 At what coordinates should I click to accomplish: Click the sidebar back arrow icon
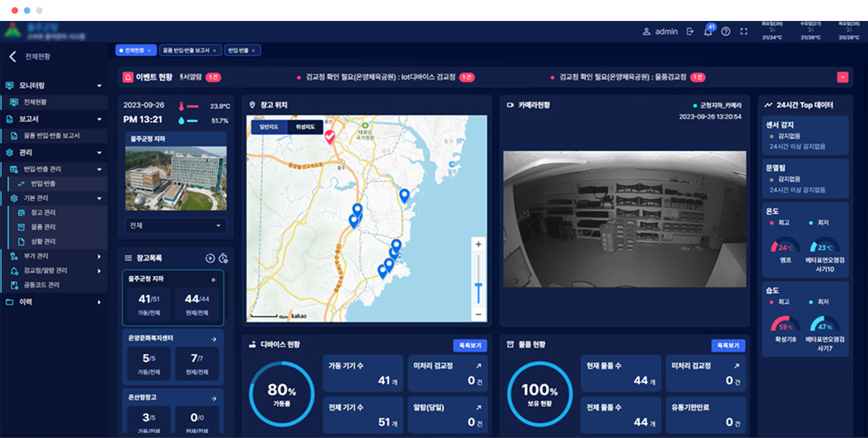pyautogui.click(x=12, y=56)
